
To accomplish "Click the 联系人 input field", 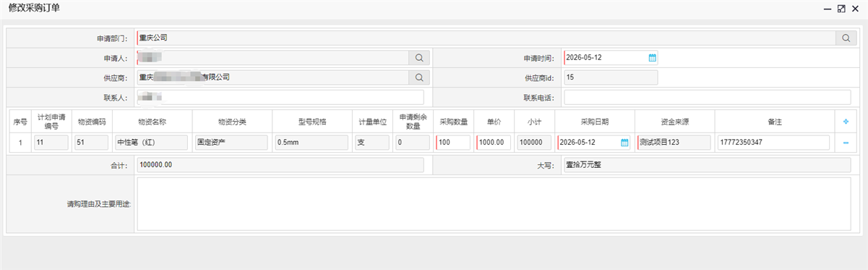I will [280, 97].
